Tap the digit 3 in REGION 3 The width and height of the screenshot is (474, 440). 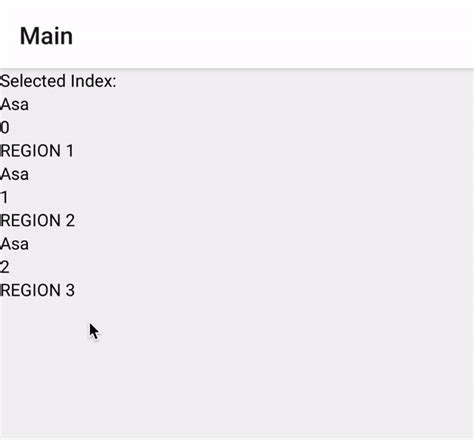70,290
